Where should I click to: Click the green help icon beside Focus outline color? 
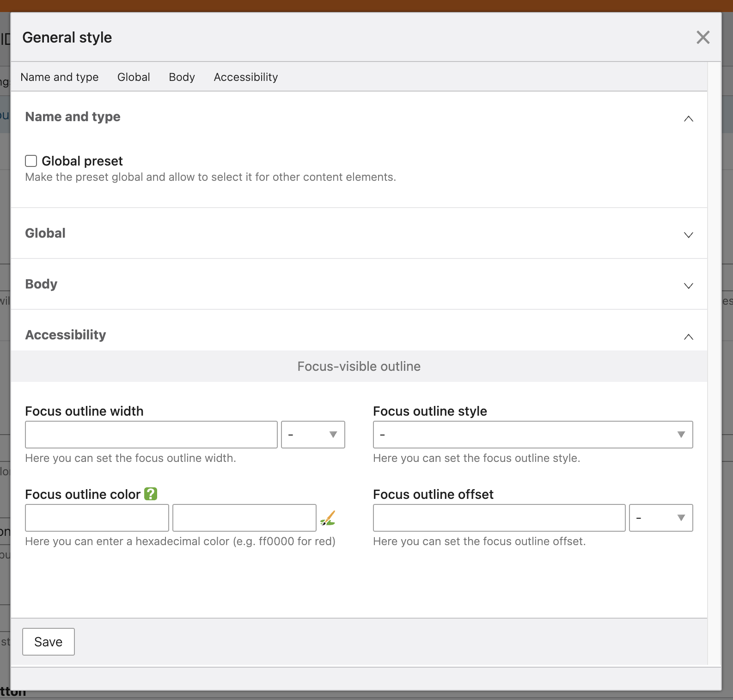(151, 494)
